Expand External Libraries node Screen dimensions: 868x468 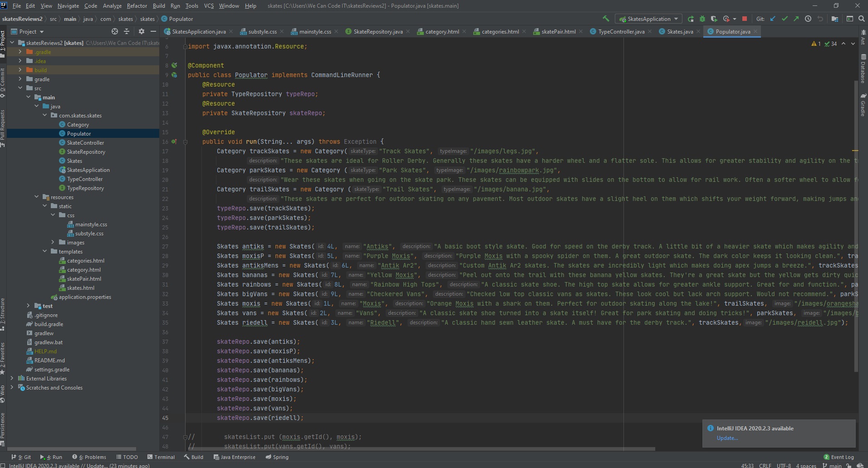[x=12, y=378]
